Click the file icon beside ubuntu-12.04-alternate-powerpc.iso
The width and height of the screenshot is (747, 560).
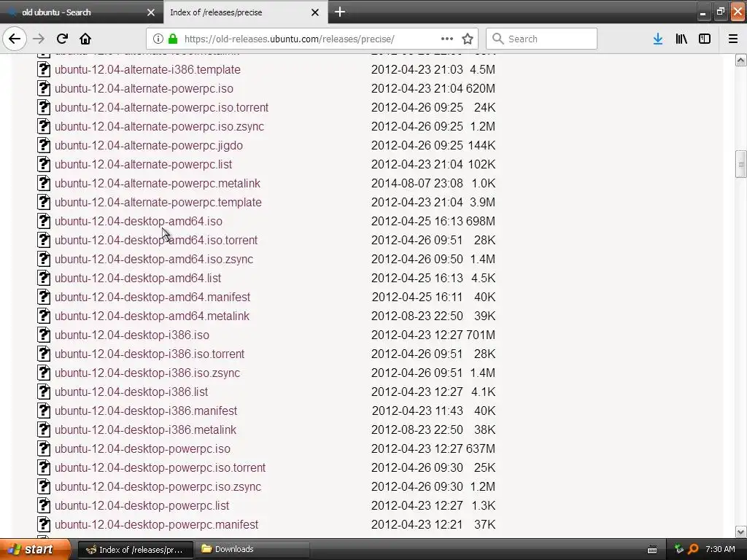click(x=44, y=88)
